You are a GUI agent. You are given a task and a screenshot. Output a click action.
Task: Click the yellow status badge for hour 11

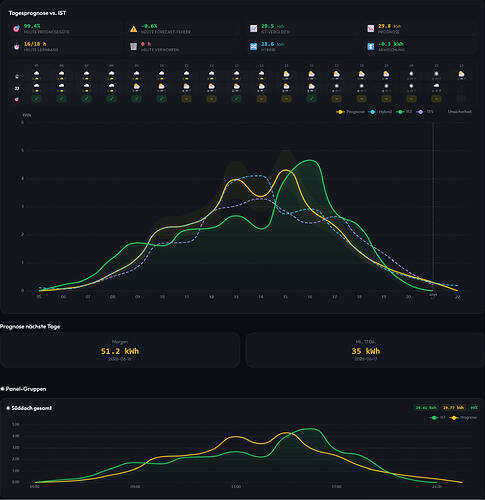[x=186, y=99]
